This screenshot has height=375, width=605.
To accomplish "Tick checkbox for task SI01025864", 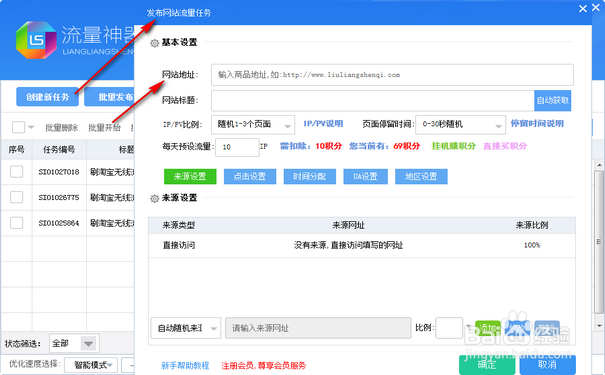I will coord(17,223).
